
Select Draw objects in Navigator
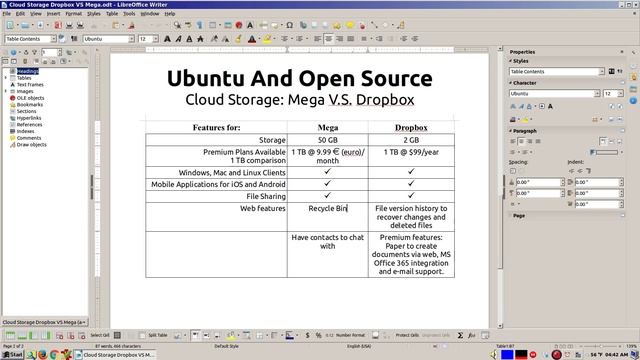coord(31,144)
